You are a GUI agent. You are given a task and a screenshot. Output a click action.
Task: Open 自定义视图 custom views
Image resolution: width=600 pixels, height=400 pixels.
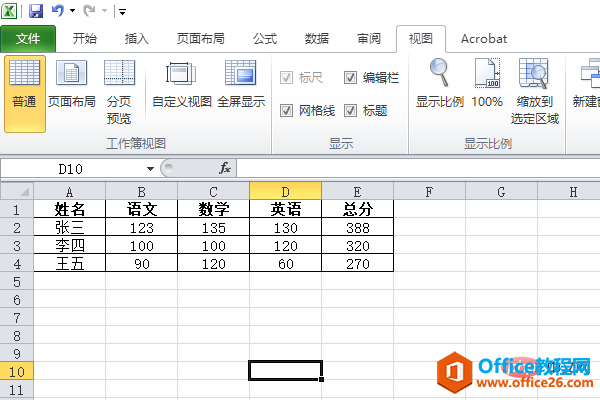click(x=182, y=84)
